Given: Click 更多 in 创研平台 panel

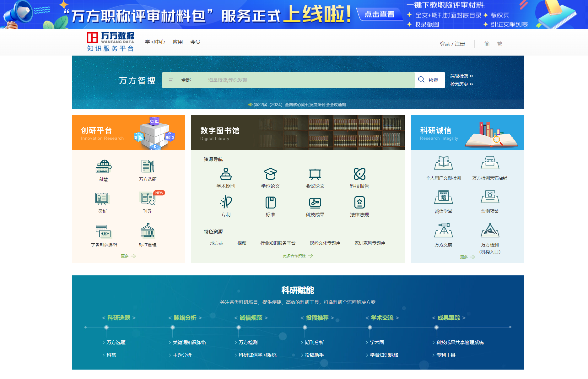Looking at the screenshot, I should point(128,256).
